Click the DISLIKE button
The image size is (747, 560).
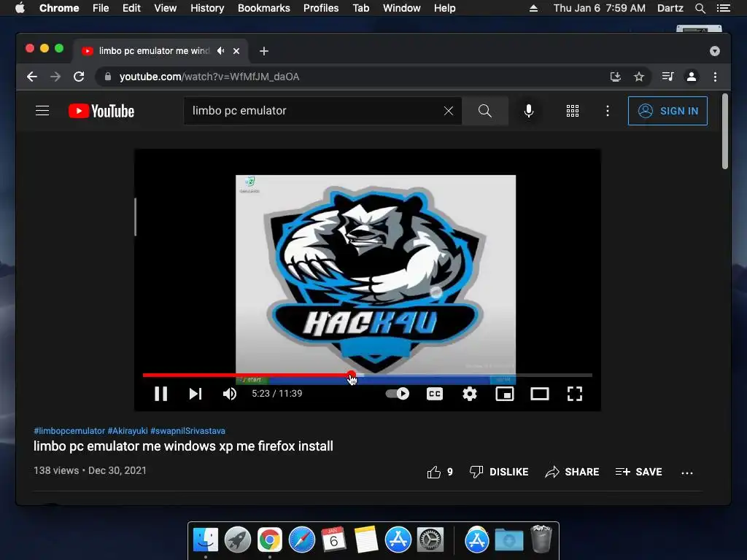499,472
